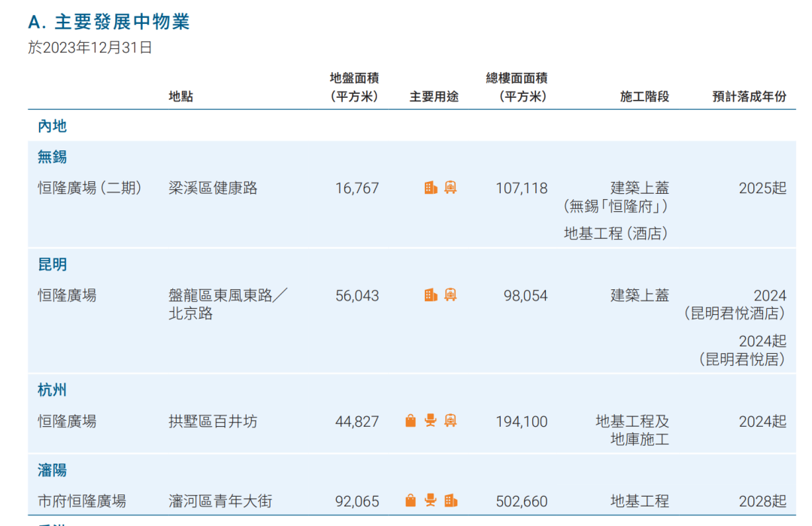Select the 瀋陽 city heading

coord(53,470)
